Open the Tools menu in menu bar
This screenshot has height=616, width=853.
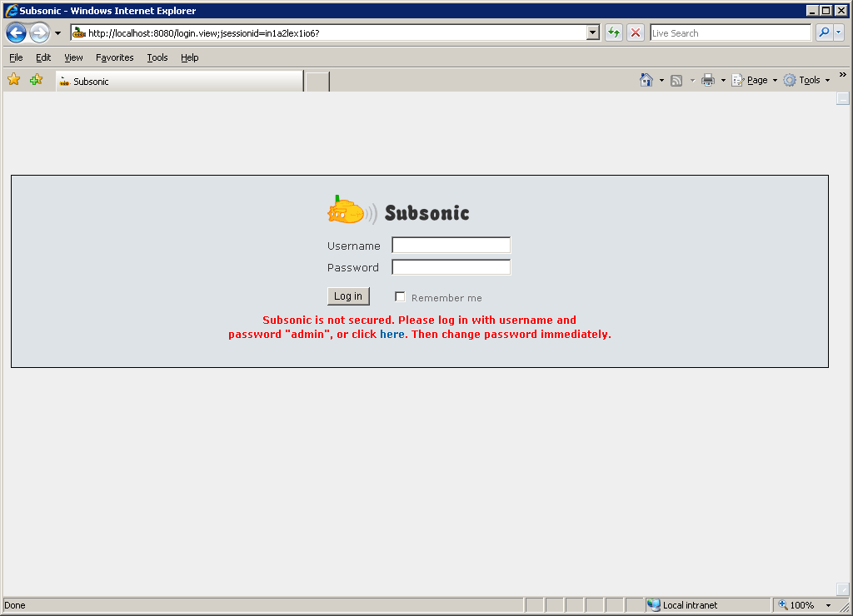(157, 57)
